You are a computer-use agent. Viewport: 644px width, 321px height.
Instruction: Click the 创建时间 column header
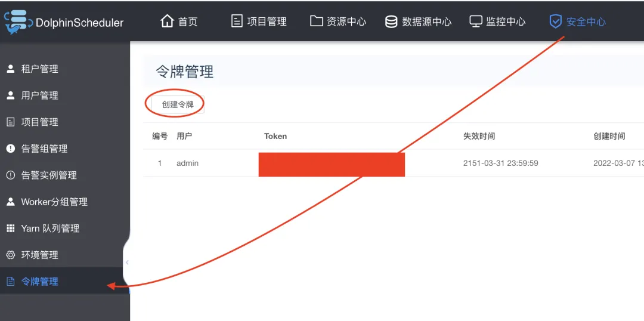point(609,136)
